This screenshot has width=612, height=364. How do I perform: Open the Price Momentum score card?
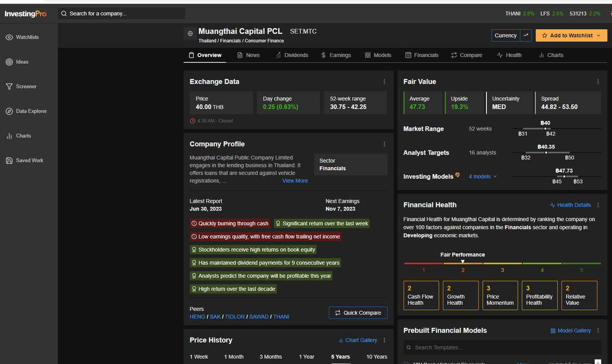click(x=500, y=295)
